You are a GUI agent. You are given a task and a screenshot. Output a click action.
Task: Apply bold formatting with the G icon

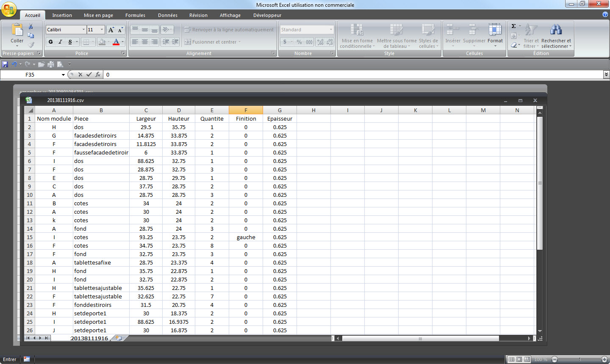point(50,41)
